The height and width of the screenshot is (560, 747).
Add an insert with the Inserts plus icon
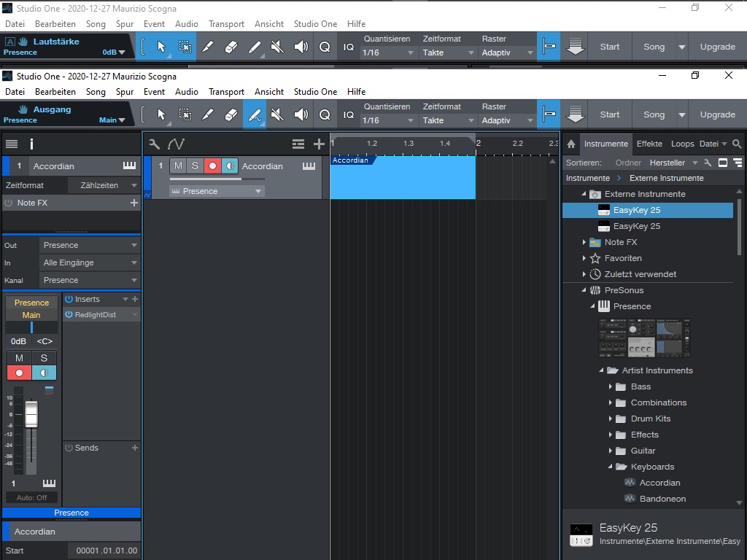click(135, 299)
